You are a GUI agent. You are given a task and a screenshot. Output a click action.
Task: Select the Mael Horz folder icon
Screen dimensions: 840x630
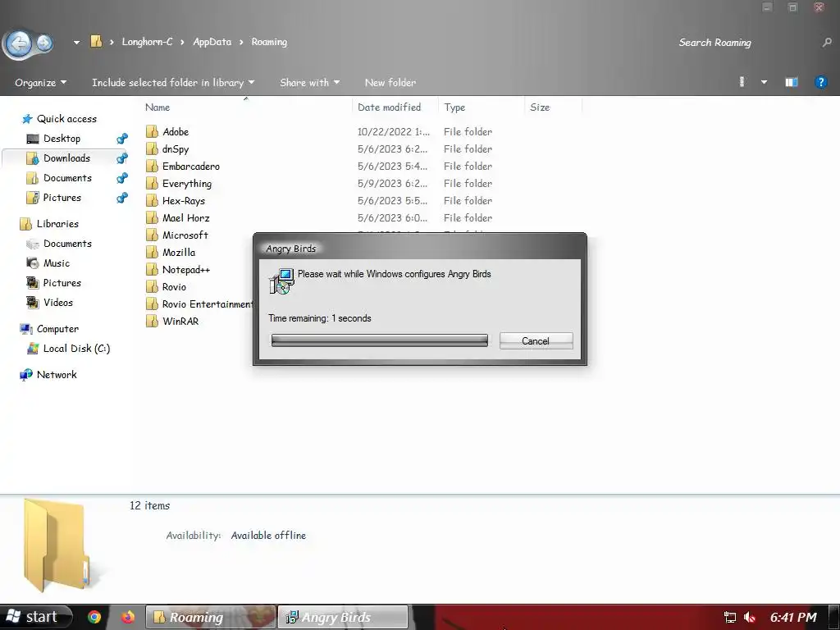pyautogui.click(x=152, y=217)
